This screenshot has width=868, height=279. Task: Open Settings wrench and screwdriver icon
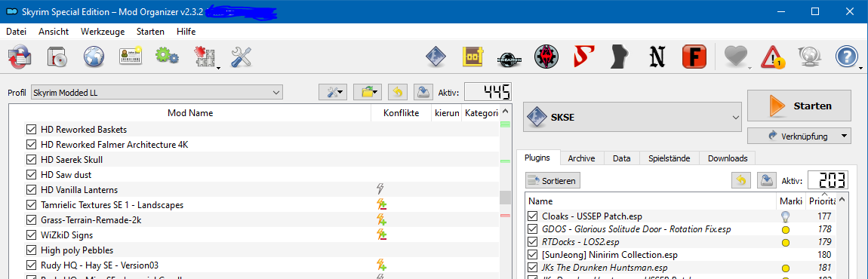242,57
